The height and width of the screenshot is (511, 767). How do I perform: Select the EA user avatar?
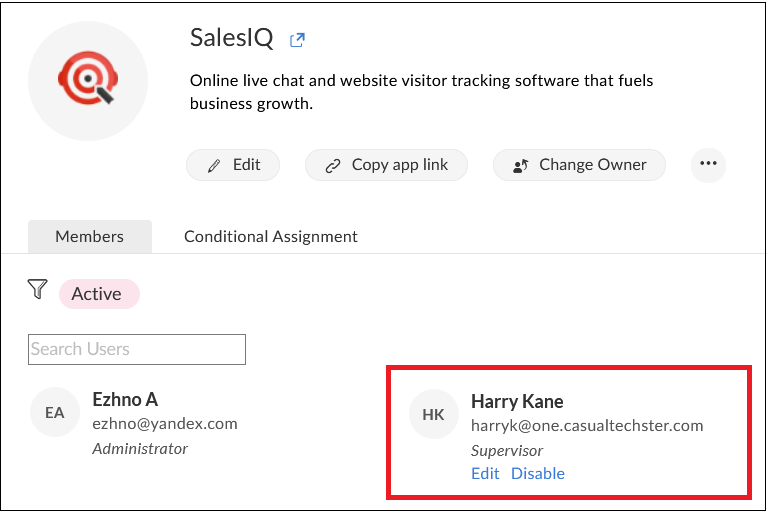point(54,413)
